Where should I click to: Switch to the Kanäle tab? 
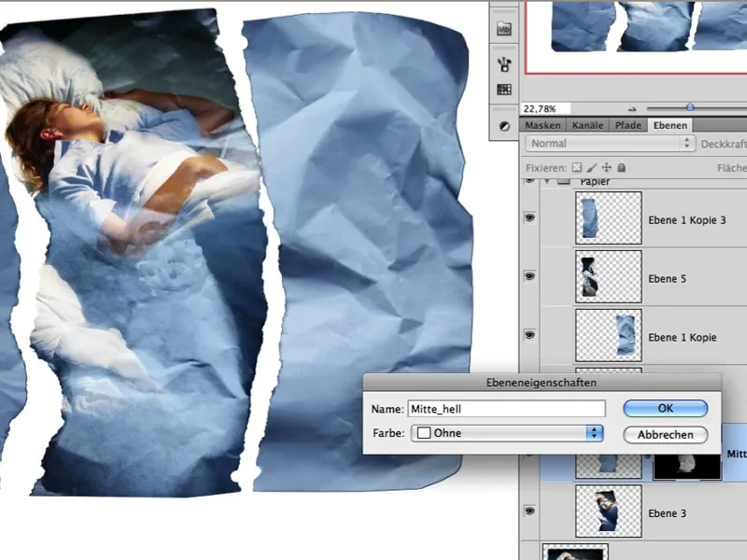pos(587,125)
